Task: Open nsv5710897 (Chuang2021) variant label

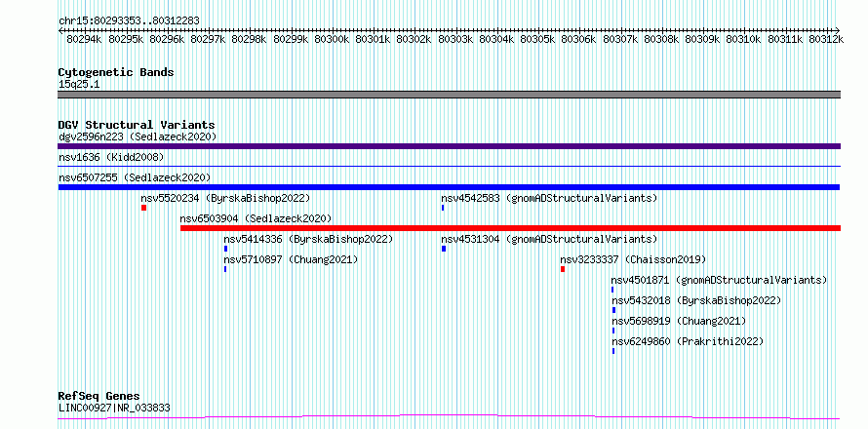Action: (x=291, y=259)
